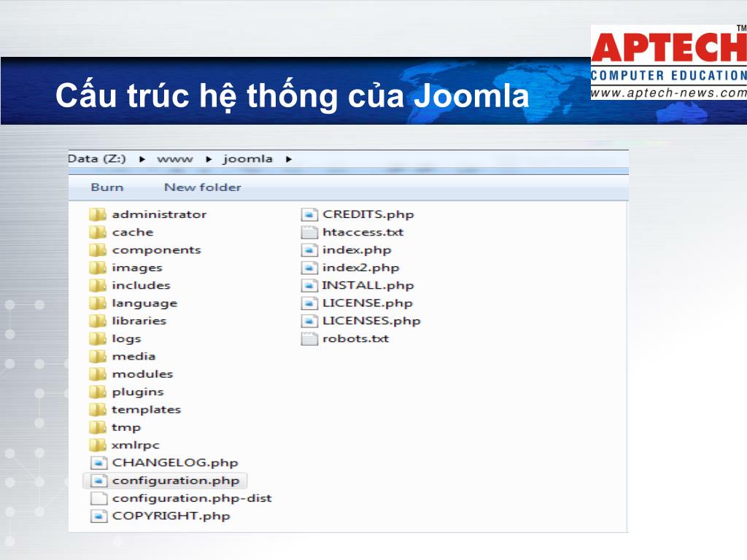The width and height of the screenshot is (747, 560).
Task: Click the media folder icon
Action: coord(98,356)
